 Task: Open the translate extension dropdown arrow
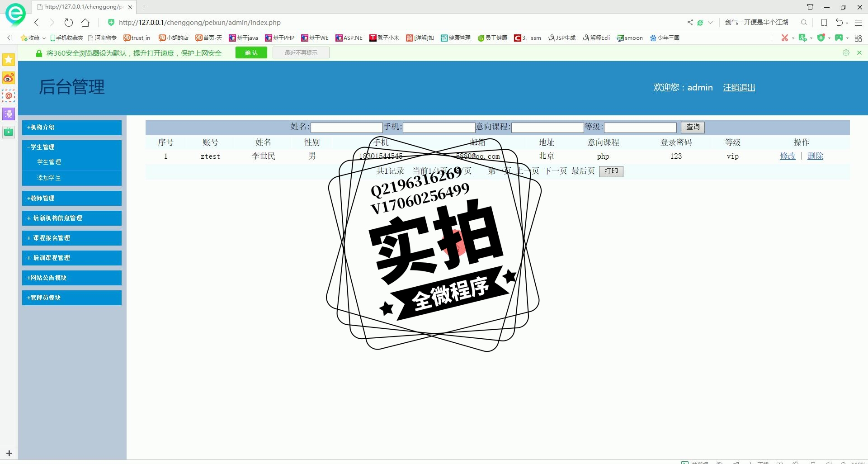(811, 38)
